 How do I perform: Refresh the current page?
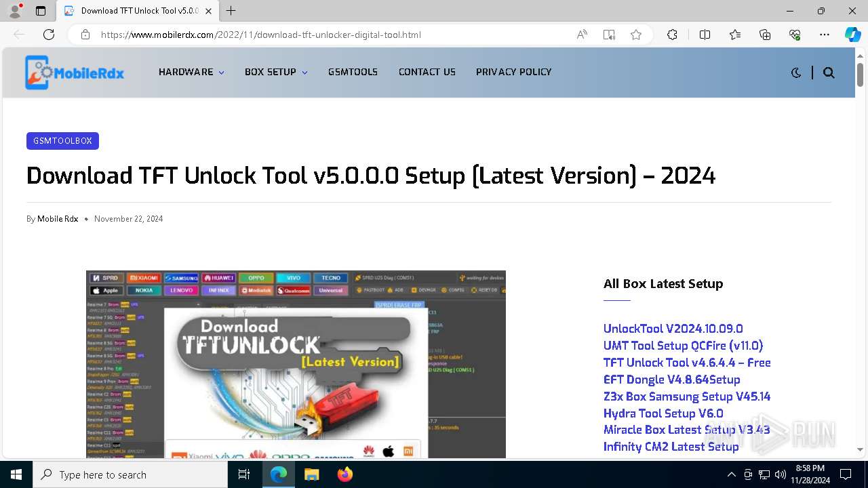[49, 35]
